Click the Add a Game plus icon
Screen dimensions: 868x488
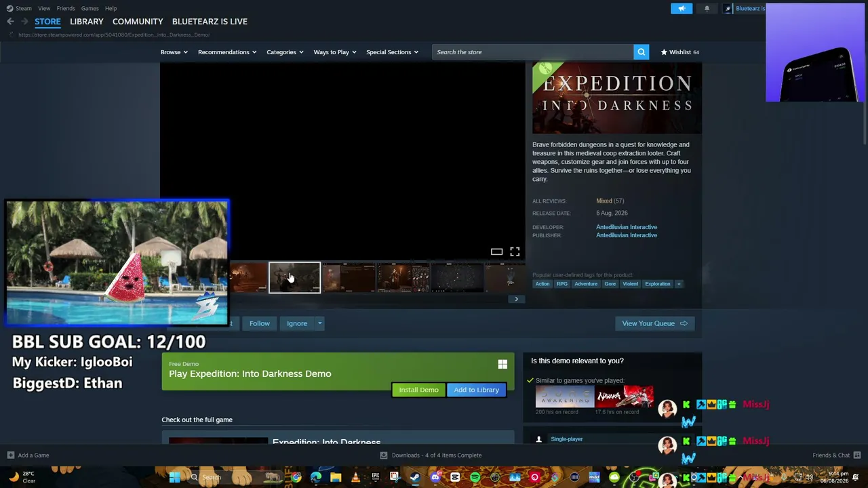point(10,455)
